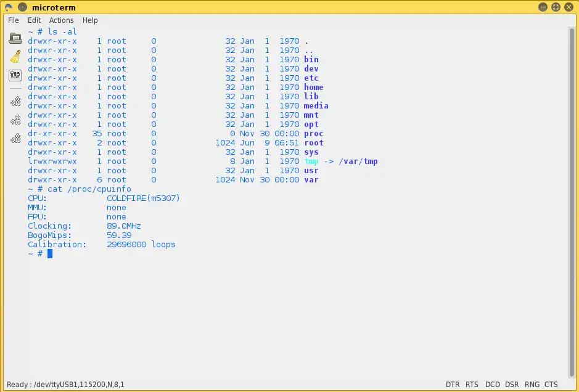The height and width of the screenshot is (392, 579).
Task: Open the Help menu
Action: 90,20
